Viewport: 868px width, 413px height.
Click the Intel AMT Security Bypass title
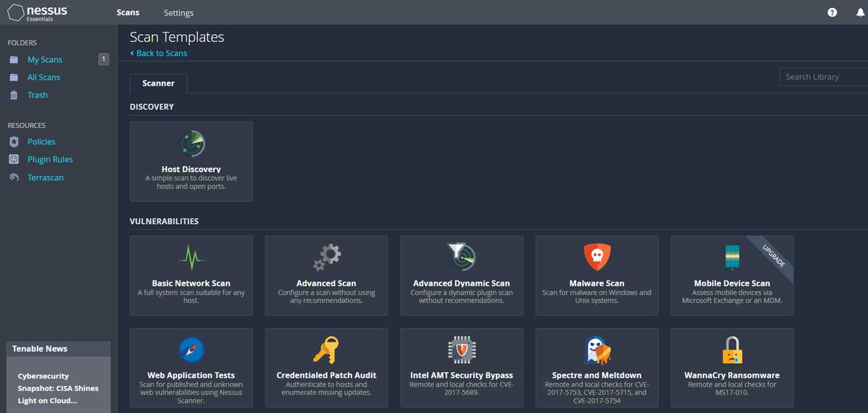[462, 375]
